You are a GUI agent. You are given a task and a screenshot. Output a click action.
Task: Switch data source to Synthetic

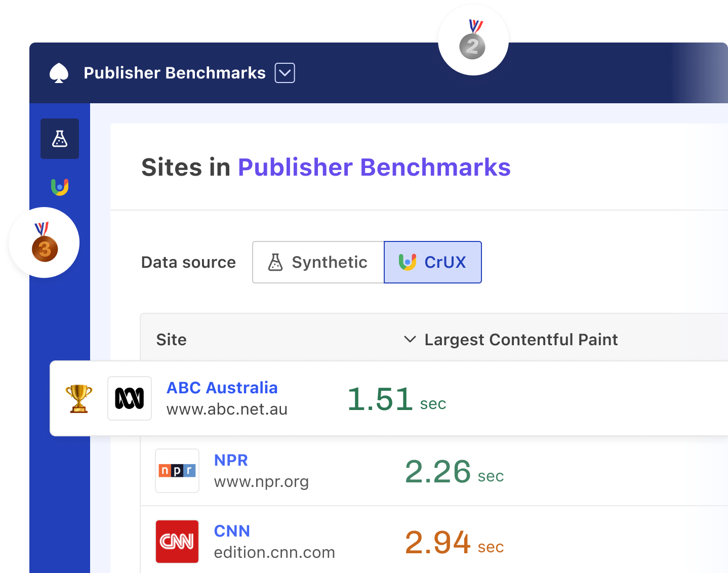click(x=318, y=262)
